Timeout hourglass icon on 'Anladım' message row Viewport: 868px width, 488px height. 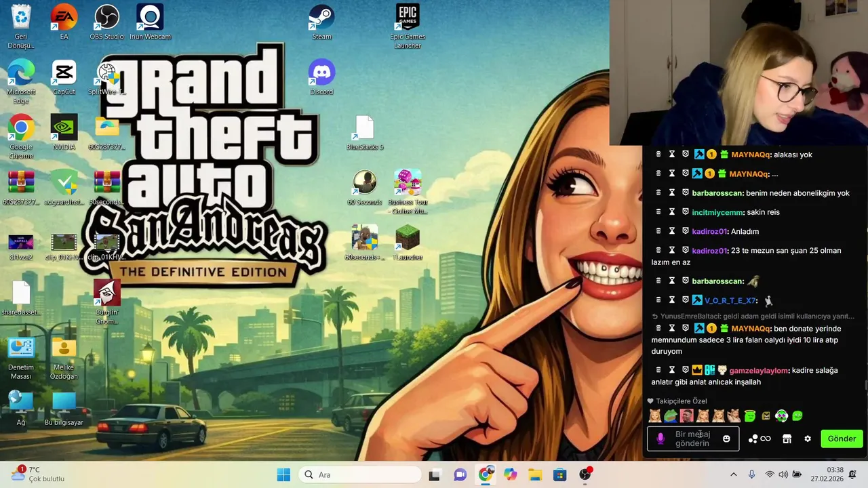(672, 231)
